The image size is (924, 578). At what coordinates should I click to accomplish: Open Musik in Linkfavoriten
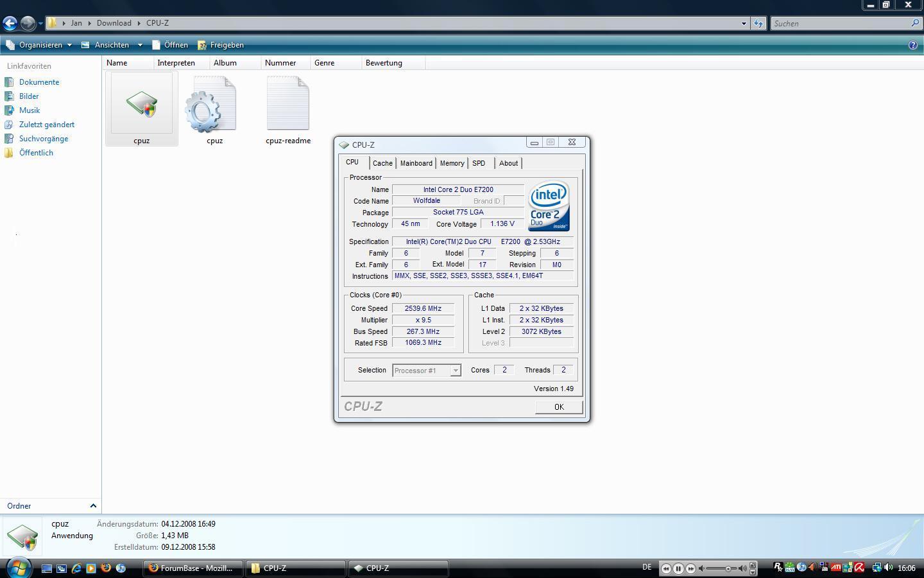30,110
